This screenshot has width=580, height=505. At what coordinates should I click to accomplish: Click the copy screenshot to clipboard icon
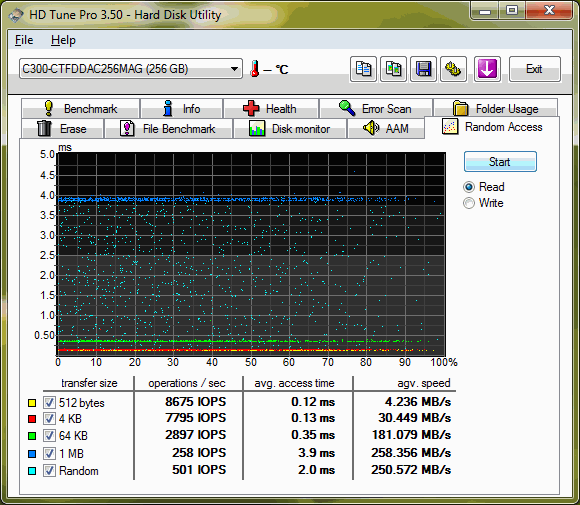pos(394,69)
